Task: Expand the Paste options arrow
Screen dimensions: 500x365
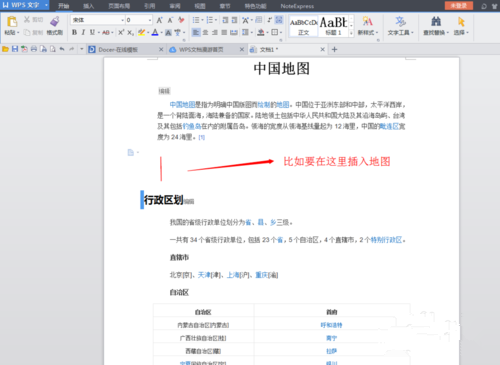Action: (x=18, y=33)
